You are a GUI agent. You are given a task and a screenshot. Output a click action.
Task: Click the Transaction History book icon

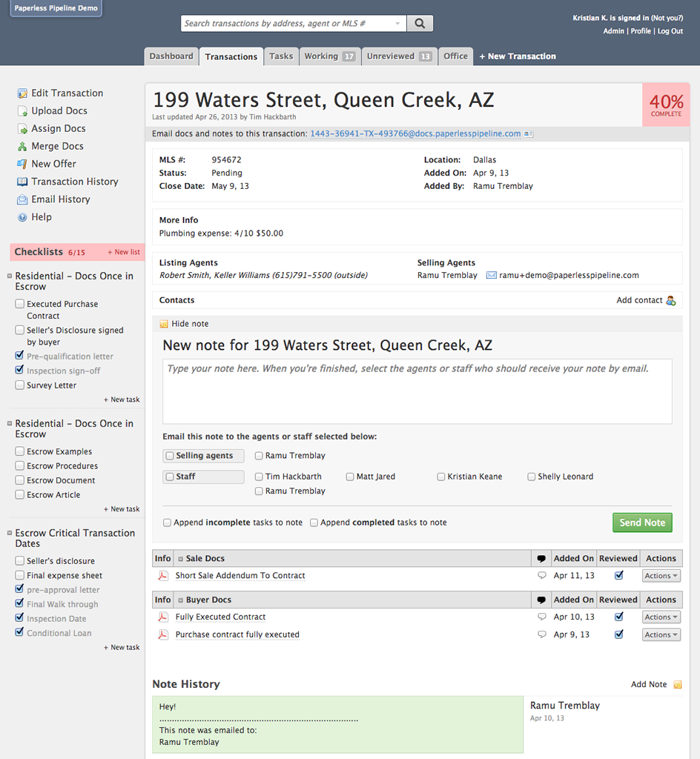[x=22, y=182]
